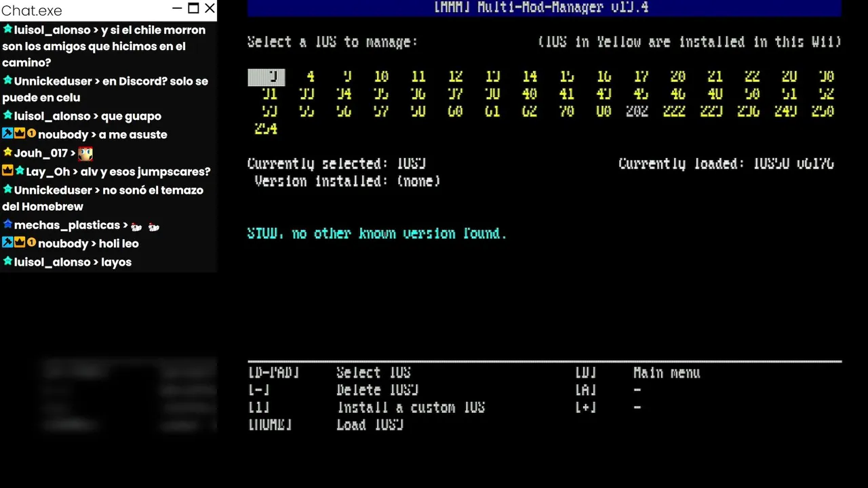Select IOS 254 on the last row

(x=266, y=129)
